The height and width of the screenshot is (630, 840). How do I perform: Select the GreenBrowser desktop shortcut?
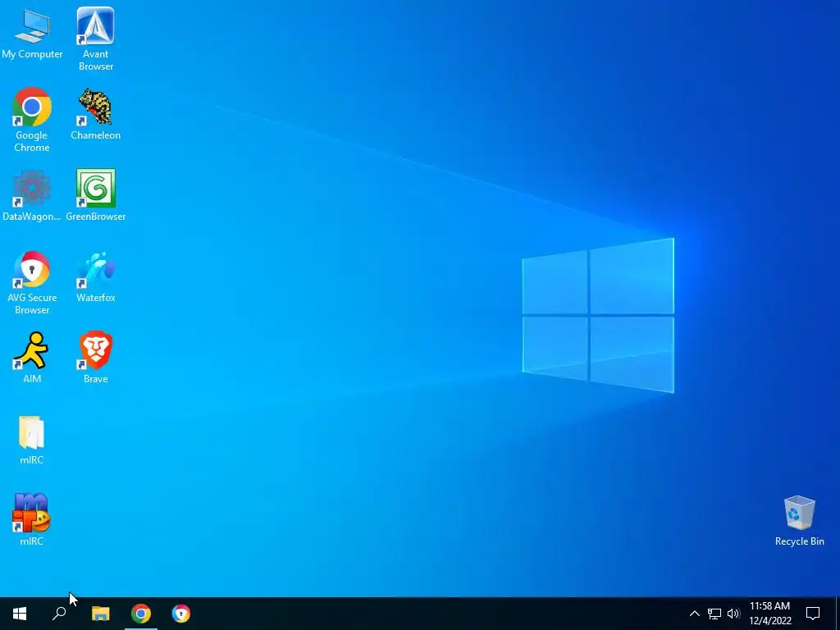95,195
